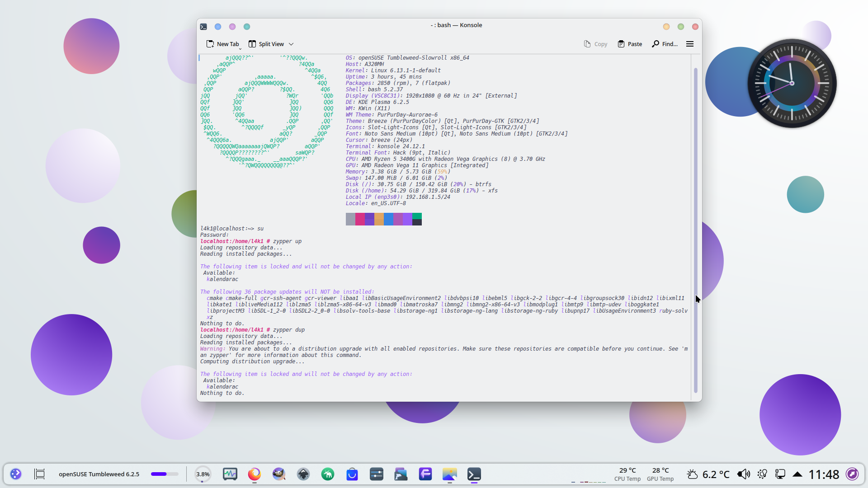Click the gray color block in terminal palette
This screenshot has height=488, width=868.
pyautogui.click(x=350, y=219)
